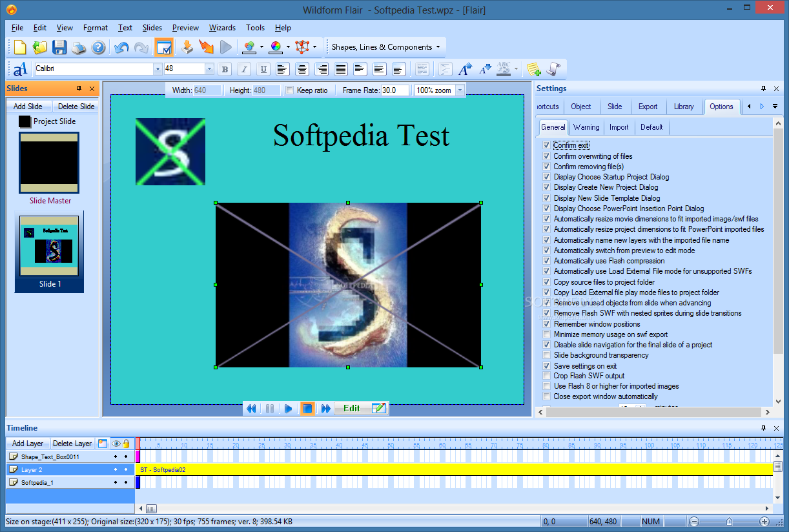Screen dimensions: 789x532
Task: Check Close export window automatically
Action: 547,396
